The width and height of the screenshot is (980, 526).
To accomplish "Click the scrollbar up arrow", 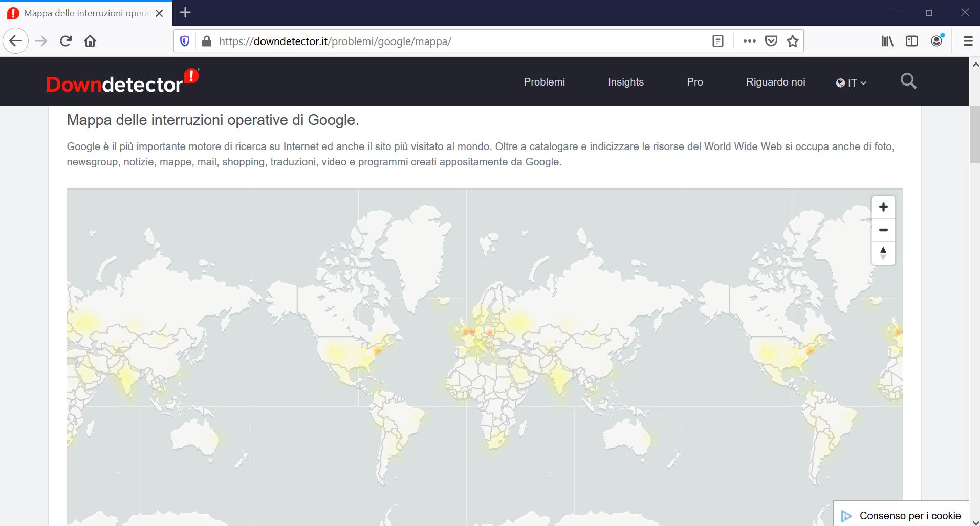I will (x=974, y=65).
